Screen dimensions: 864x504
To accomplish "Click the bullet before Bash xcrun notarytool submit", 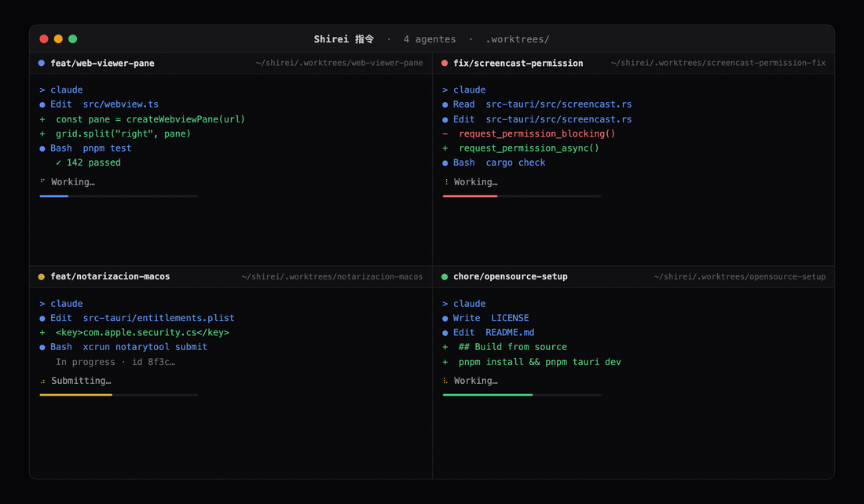I will point(42,348).
